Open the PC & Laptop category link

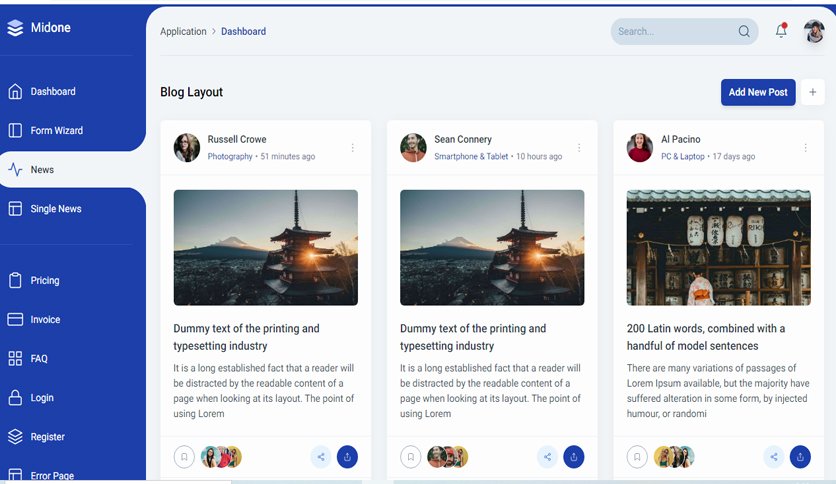682,156
